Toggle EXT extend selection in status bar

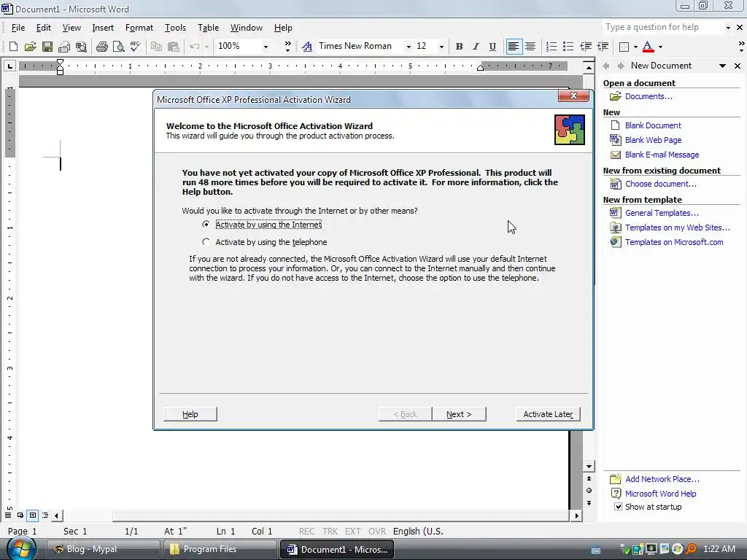[353, 531]
